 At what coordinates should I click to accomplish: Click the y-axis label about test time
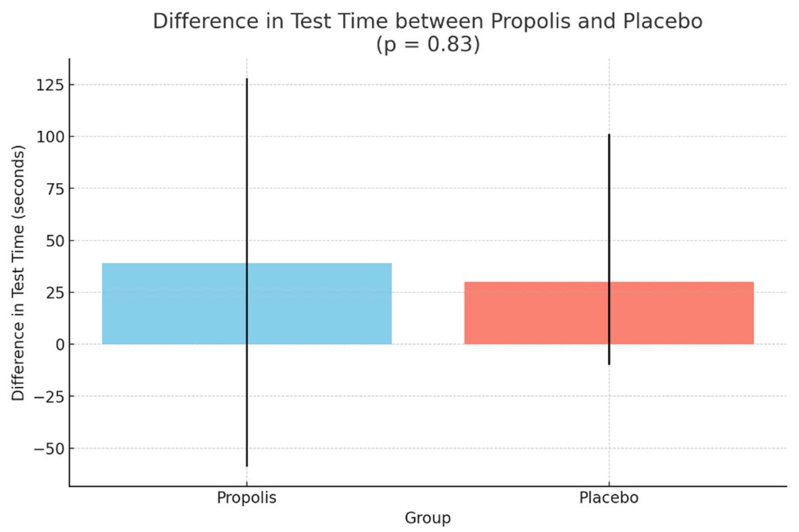tap(18, 273)
